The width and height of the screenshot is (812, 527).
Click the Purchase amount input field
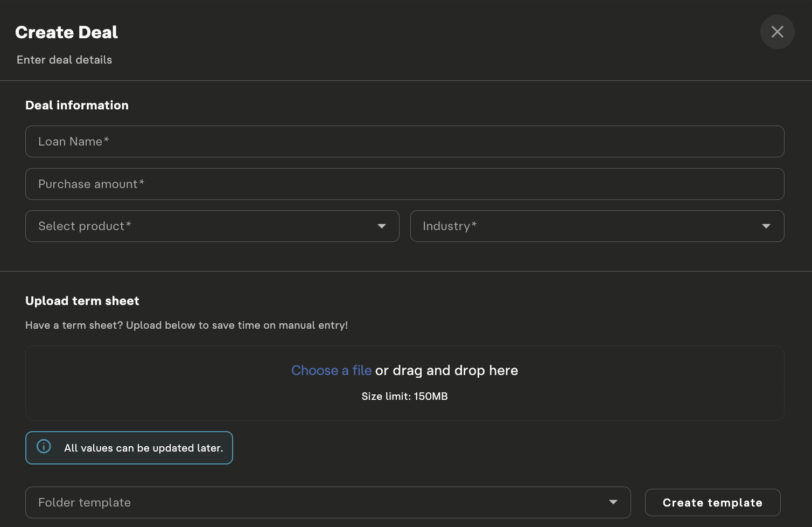(x=404, y=184)
